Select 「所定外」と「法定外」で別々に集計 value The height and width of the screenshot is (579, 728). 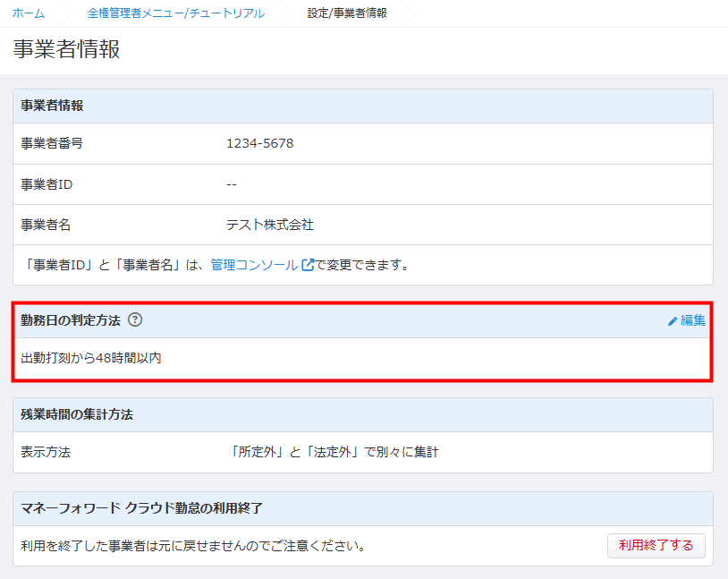(333, 452)
